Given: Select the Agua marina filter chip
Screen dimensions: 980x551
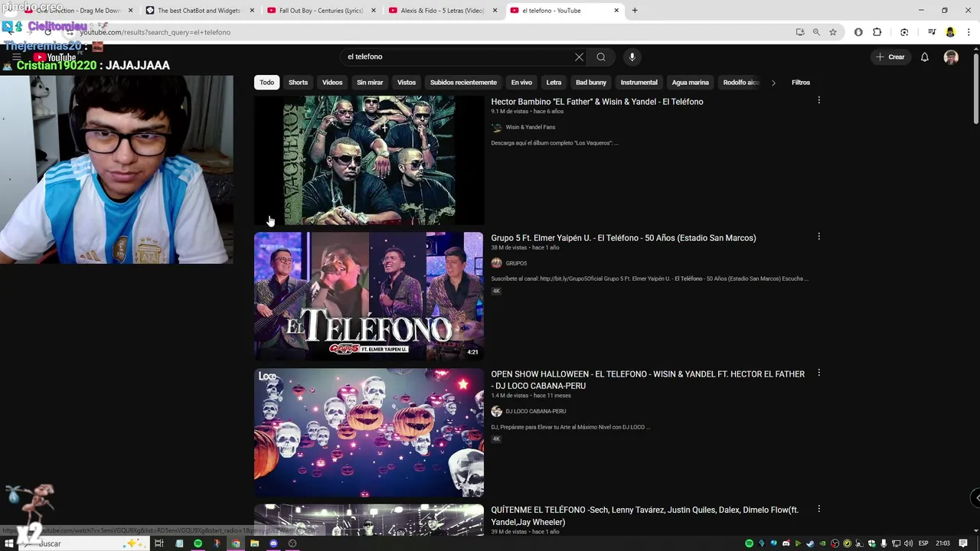Looking at the screenshot, I should [690, 83].
